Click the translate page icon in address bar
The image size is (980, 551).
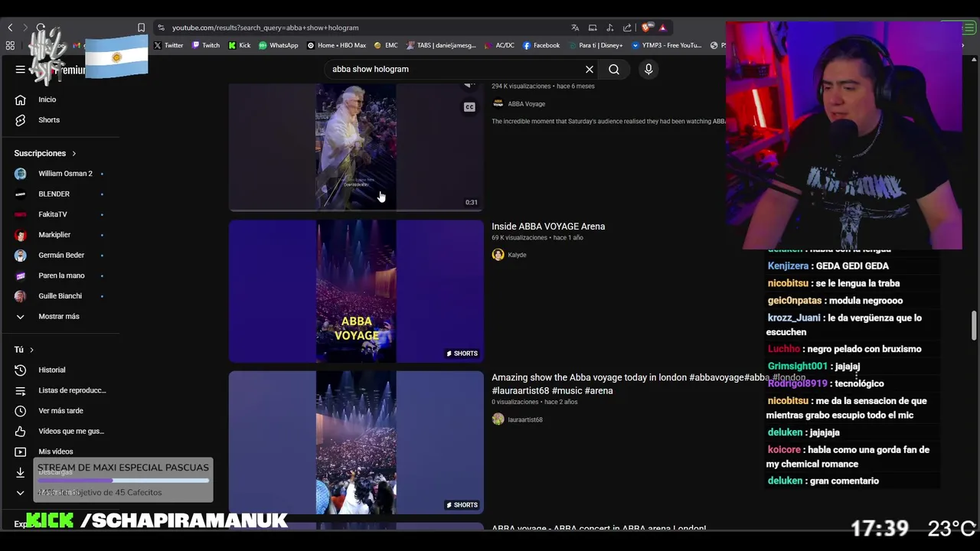tap(575, 28)
